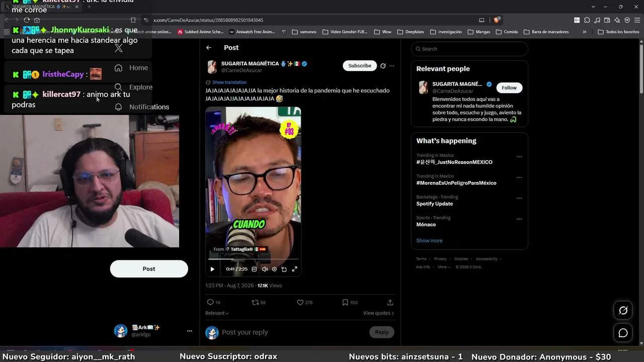Open Brave Shields icon
The image size is (644, 362).
pyautogui.click(x=496, y=20)
